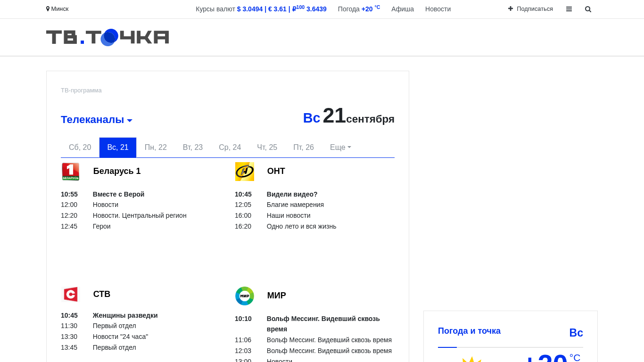The image size is (644, 362).
Task: Open search with magnifier icon
Action: 588,9
